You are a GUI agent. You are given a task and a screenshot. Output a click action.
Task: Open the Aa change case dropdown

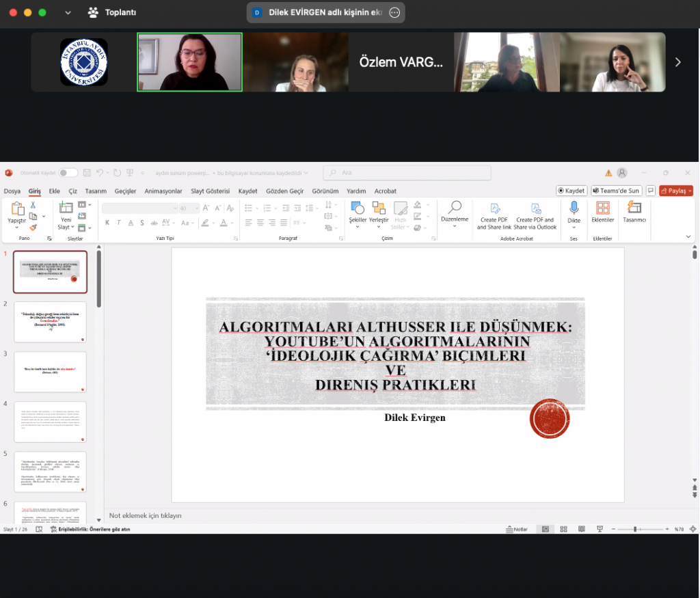tap(187, 223)
